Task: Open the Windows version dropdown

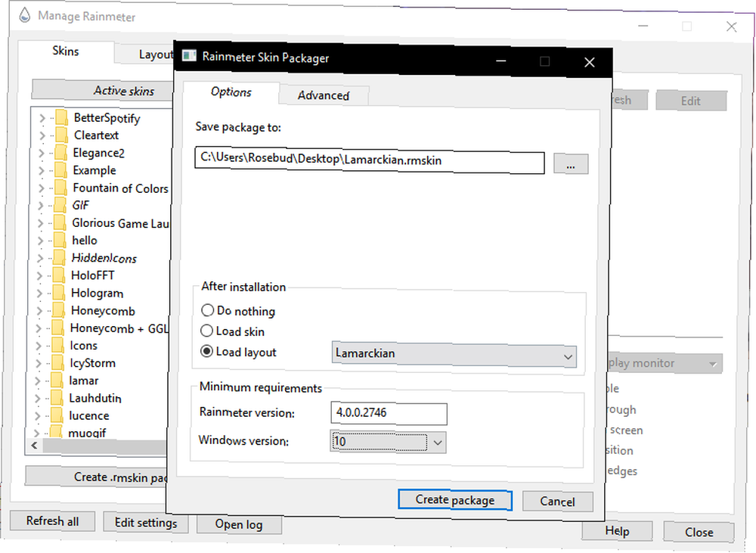Action: (x=388, y=442)
